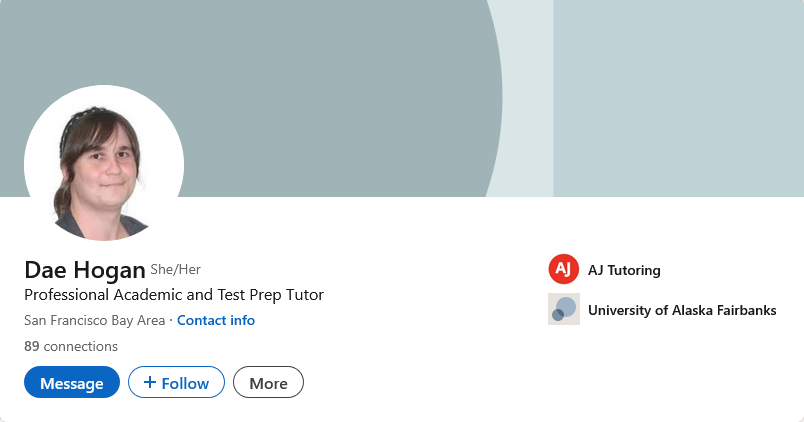Click the red AJ Tutoring logo icon
The height and width of the screenshot is (422, 804).
coord(564,270)
